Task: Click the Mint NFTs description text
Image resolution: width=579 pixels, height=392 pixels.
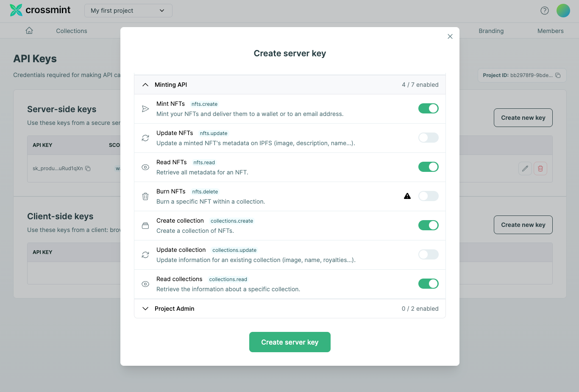Action: tap(250, 114)
